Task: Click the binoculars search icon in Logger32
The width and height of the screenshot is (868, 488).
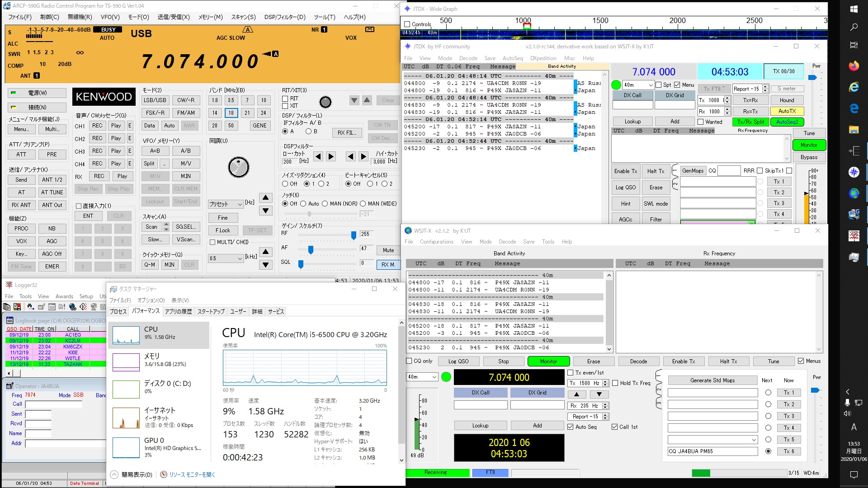Action: click(31, 307)
